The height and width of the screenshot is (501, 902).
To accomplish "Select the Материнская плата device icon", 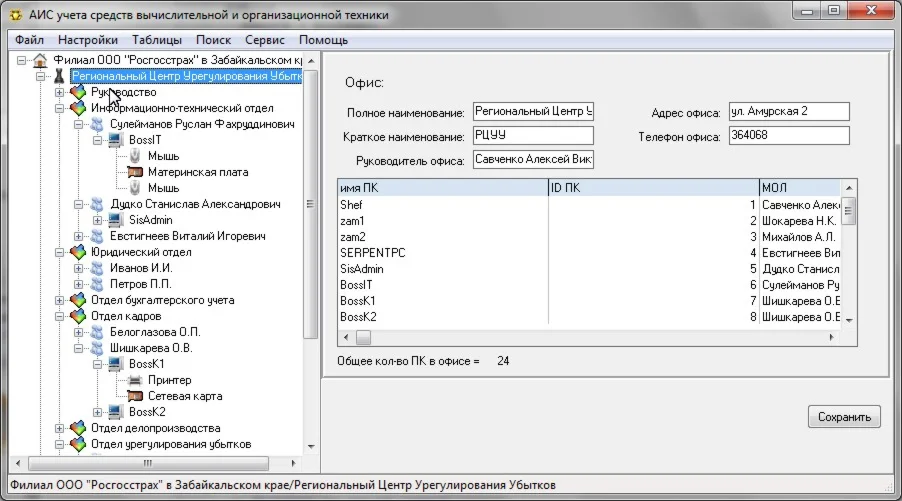I will [x=135, y=172].
